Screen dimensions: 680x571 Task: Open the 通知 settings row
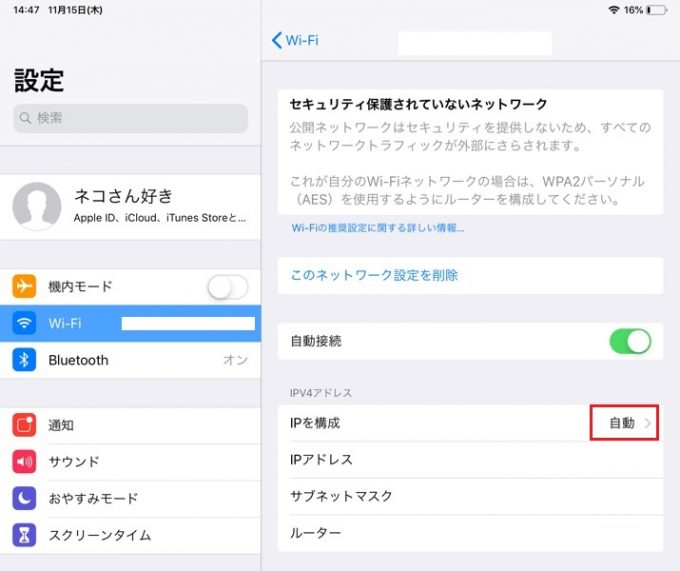[x=130, y=425]
